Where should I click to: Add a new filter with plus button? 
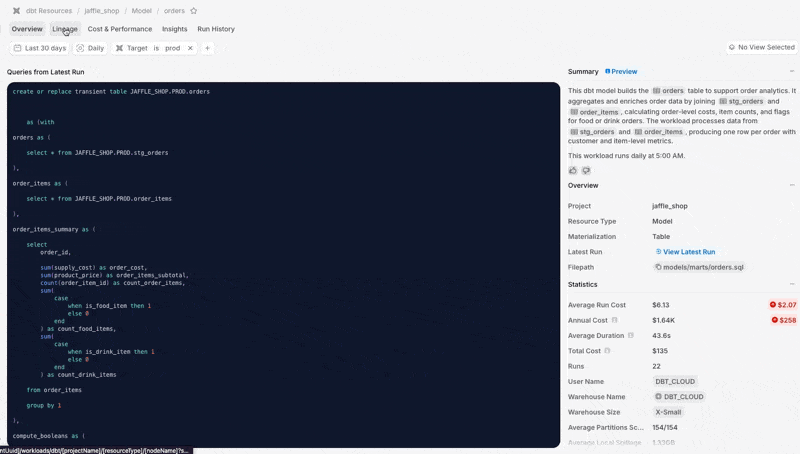pyautogui.click(x=207, y=48)
